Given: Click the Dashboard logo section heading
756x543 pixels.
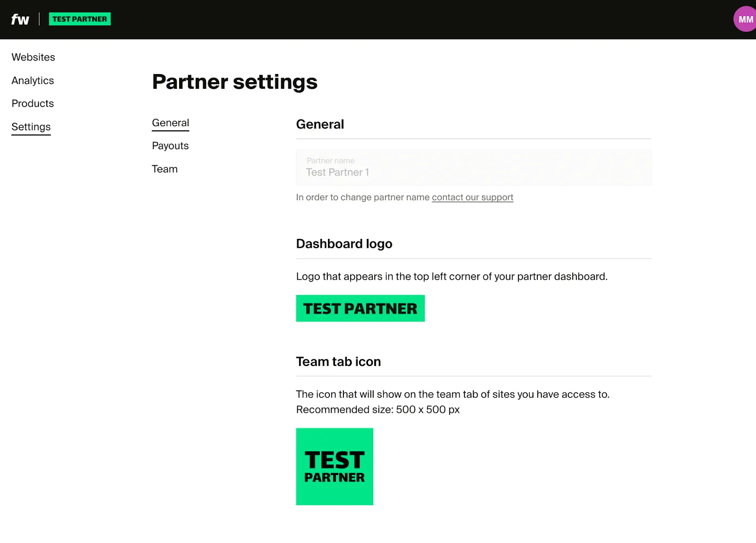Looking at the screenshot, I should click(x=344, y=244).
